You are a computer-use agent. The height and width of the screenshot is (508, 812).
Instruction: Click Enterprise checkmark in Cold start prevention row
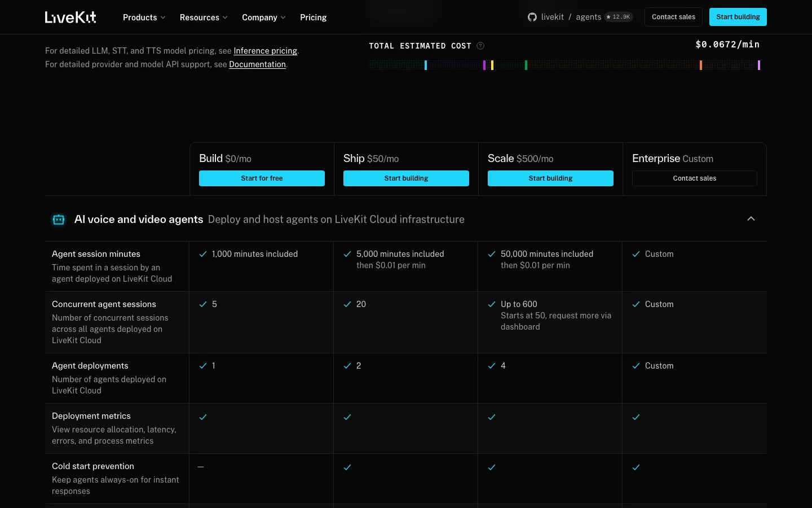pos(636,467)
